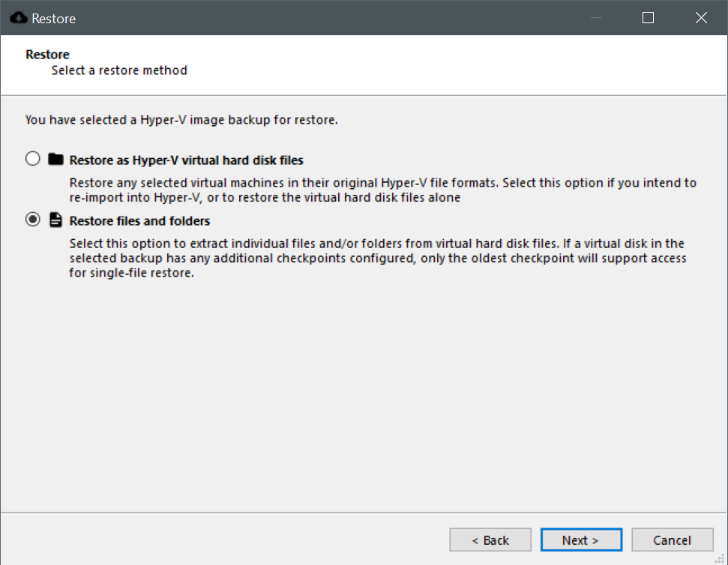The image size is (728, 565).
Task: Click the black folder icon for Hyper-V restore
Action: (55, 160)
